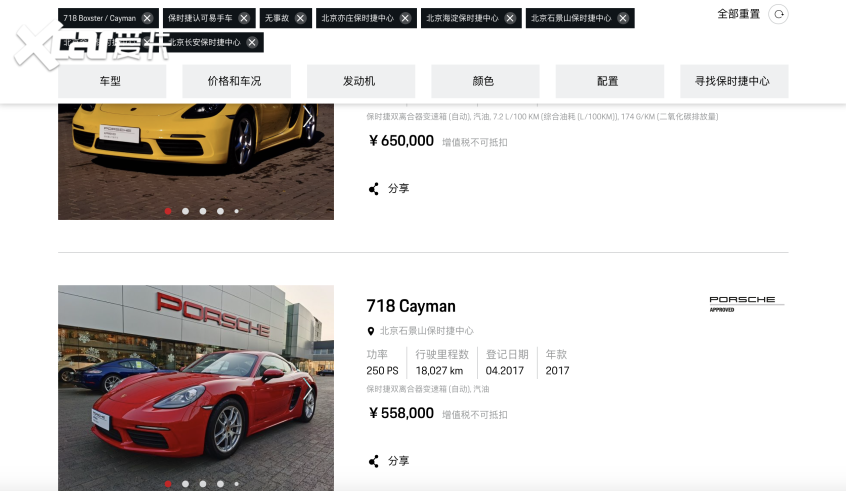Click the ¥558,000 price
Image resolution: width=846 pixels, height=491 pixels.
click(x=401, y=413)
